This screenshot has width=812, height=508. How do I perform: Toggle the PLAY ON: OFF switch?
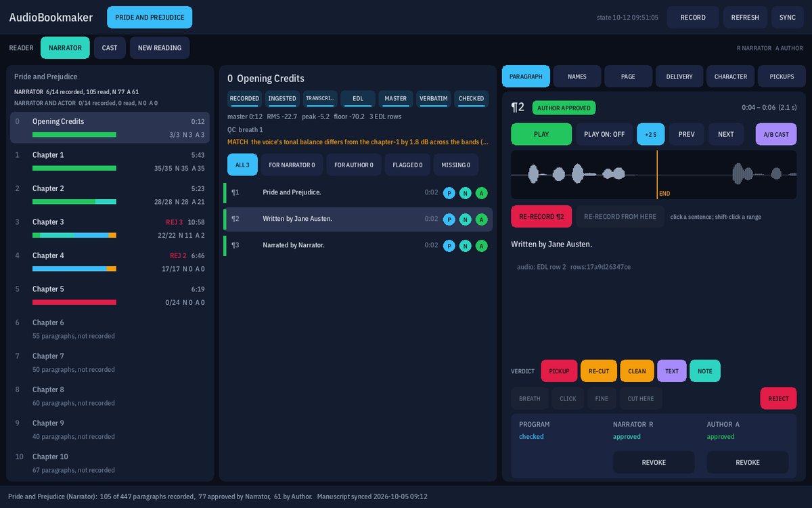coord(604,134)
